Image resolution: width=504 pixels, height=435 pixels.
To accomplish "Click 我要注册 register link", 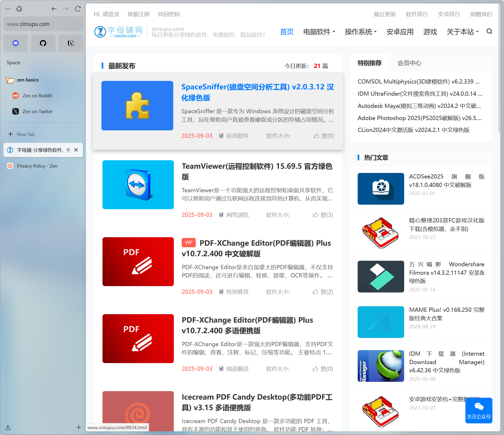I will [x=138, y=14].
